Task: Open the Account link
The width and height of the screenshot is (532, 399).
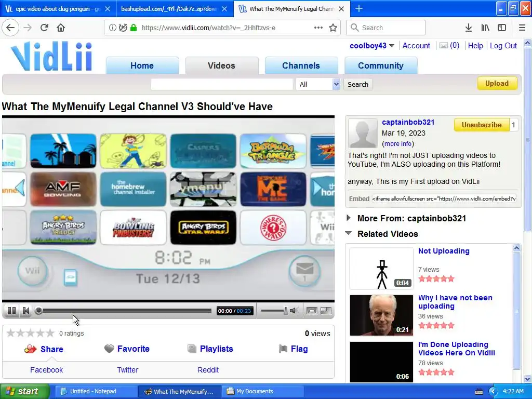Action: coord(416,46)
